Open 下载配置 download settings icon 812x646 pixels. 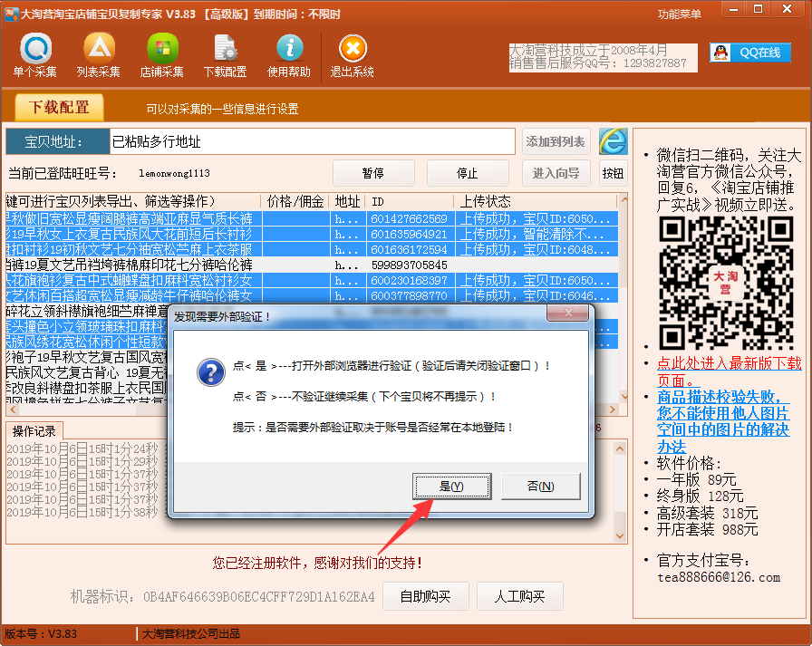click(x=226, y=55)
